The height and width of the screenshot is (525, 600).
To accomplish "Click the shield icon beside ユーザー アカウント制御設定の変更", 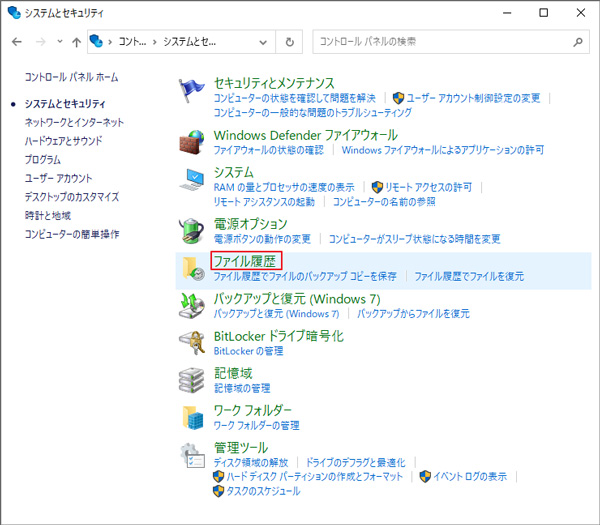I will coord(398,98).
